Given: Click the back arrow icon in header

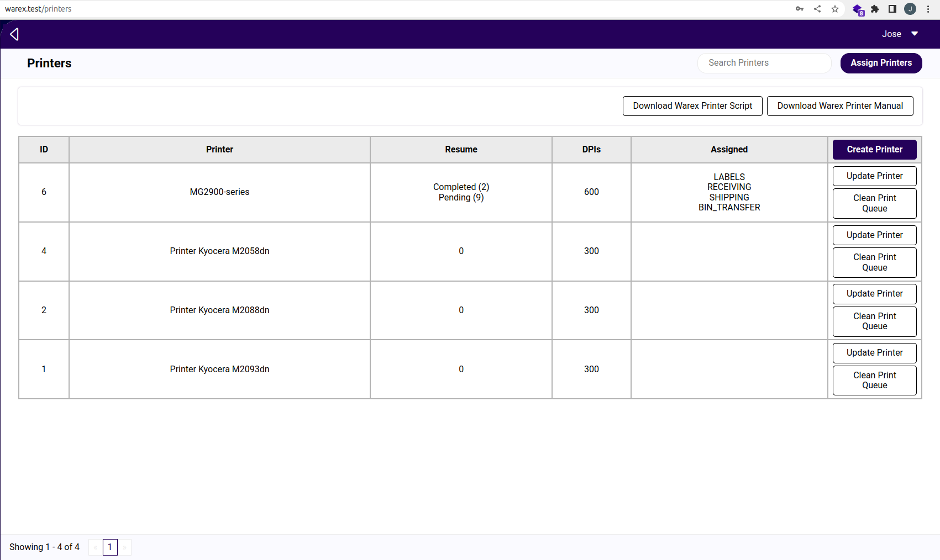Looking at the screenshot, I should coord(14,34).
